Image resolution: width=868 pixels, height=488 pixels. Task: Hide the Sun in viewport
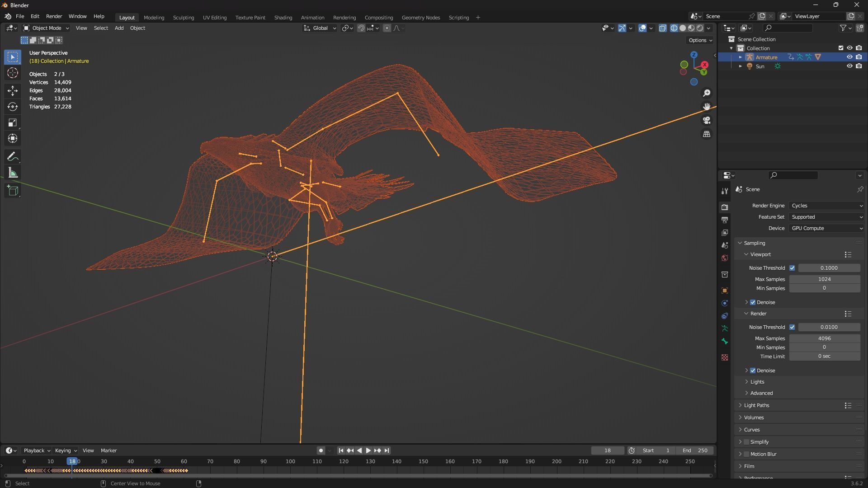click(849, 66)
